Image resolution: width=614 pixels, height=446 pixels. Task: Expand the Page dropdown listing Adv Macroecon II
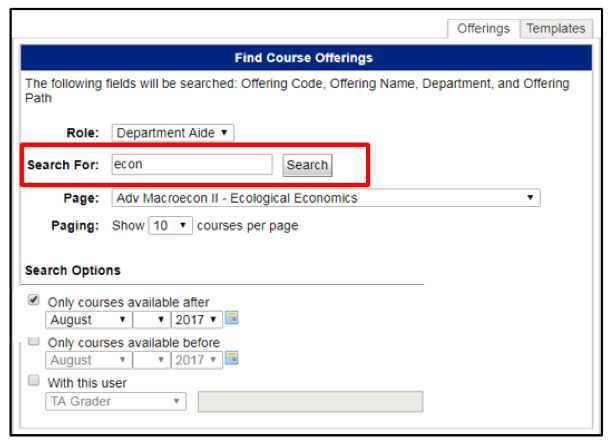325,198
